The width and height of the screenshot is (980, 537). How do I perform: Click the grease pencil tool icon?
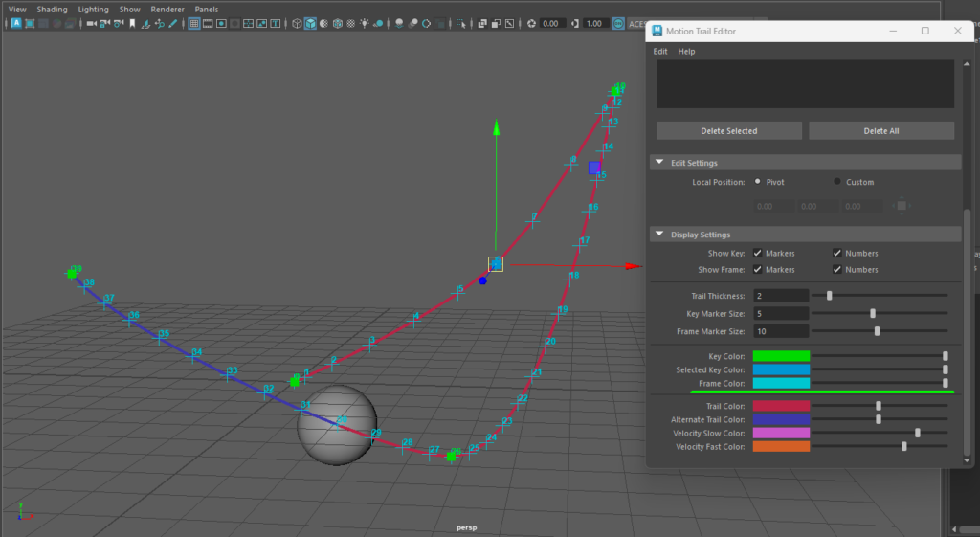[173, 23]
